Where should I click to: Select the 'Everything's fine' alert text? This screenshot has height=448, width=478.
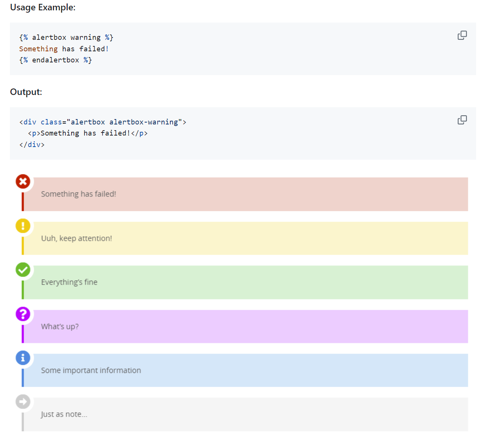tap(69, 282)
